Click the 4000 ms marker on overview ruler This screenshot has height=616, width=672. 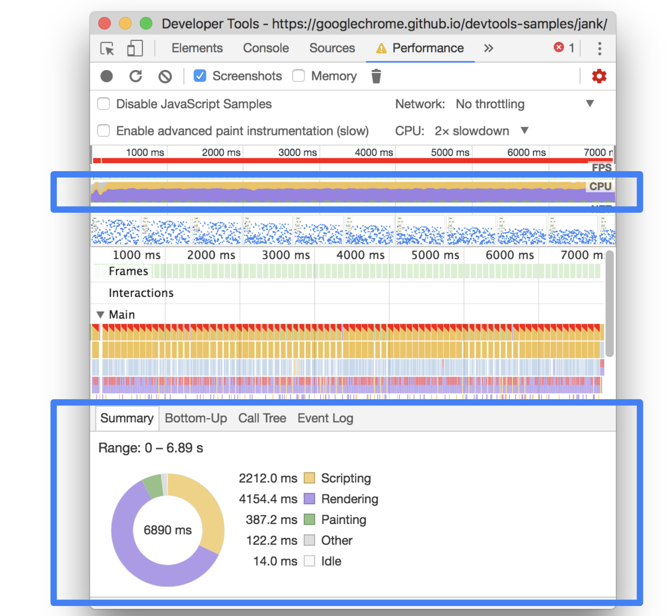(374, 153)
